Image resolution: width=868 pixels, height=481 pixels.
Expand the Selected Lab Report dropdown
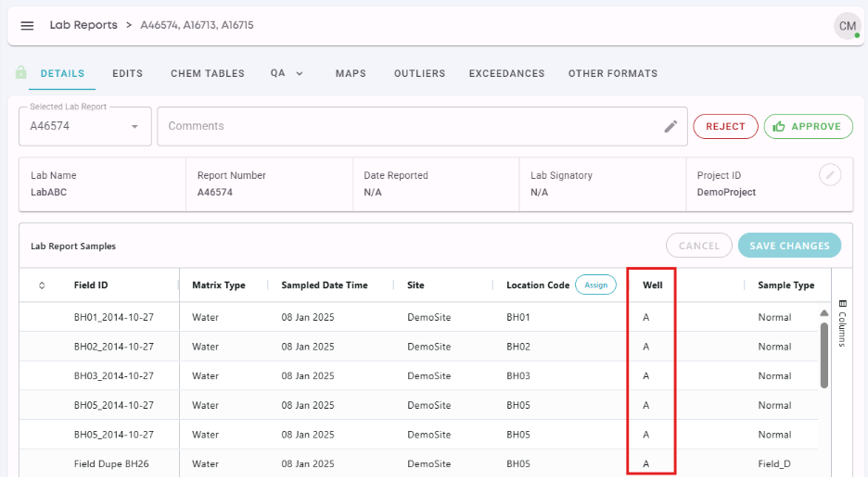coord(134,126)
